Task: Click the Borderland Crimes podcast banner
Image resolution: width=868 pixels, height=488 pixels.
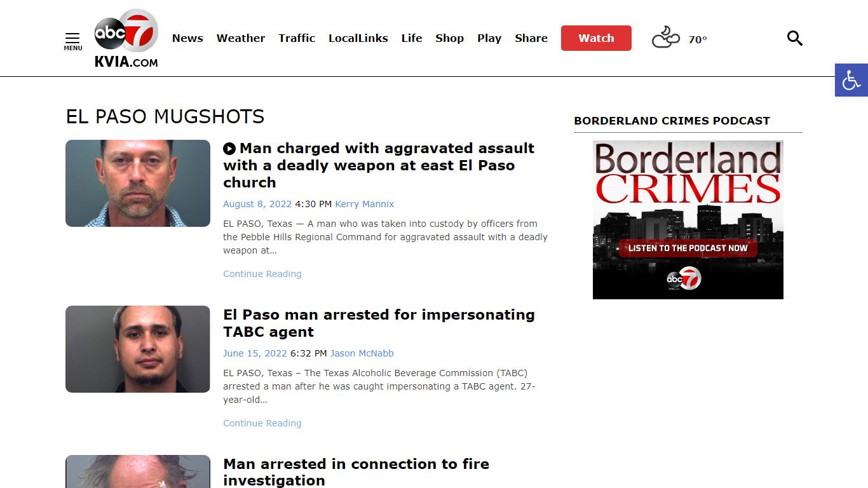Action: tap(688, 220)
